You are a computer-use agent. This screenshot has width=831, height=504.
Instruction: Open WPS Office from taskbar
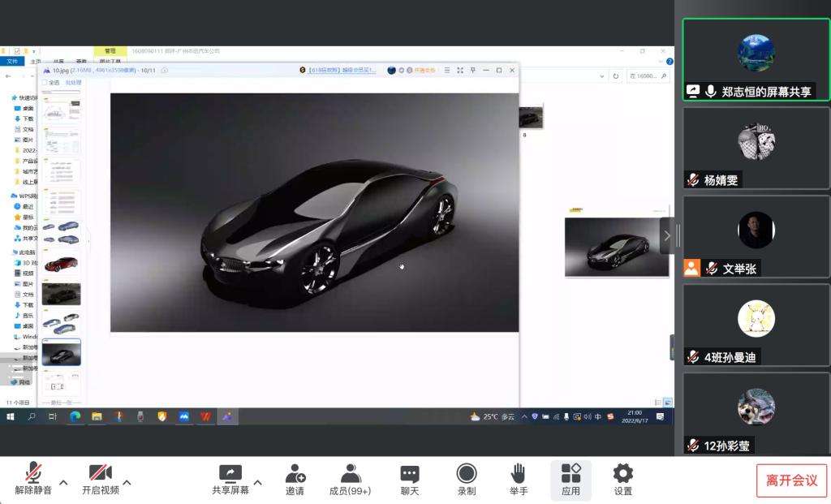point(205,416)
